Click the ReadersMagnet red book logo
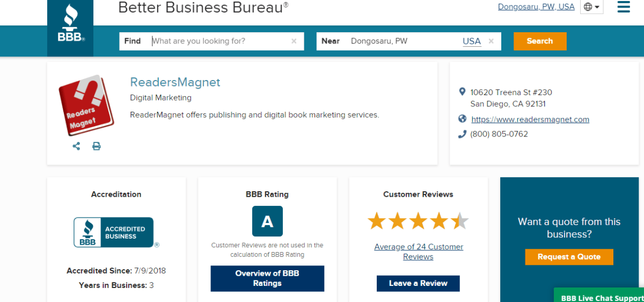Viewport: 644px width, 302px height. pos(86,105)
